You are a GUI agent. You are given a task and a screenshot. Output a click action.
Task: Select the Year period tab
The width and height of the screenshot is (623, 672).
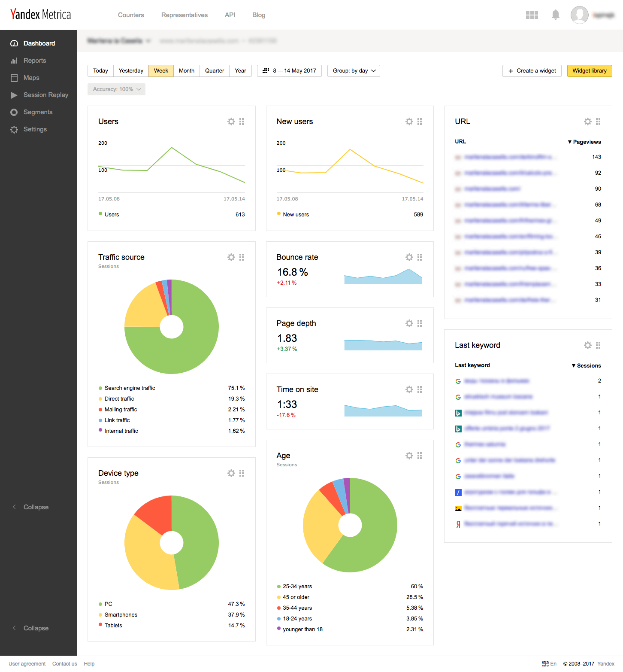(240, 71)
